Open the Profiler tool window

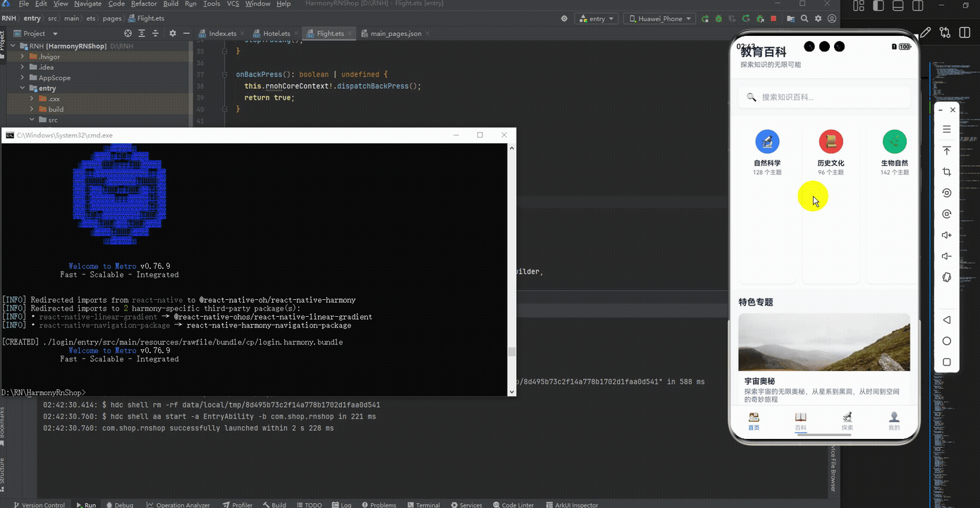238,504
